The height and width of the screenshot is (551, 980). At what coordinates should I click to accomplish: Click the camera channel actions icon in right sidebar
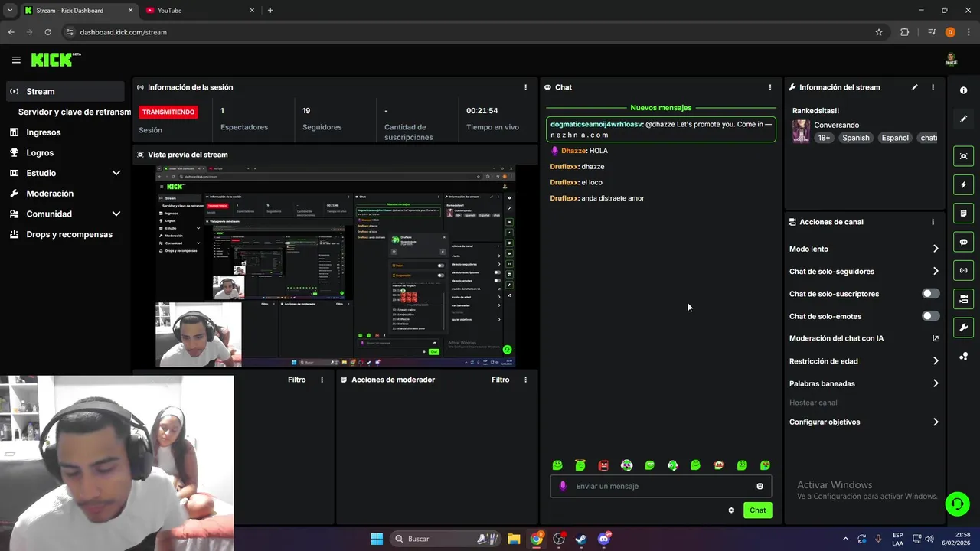(x=963, y=299)
